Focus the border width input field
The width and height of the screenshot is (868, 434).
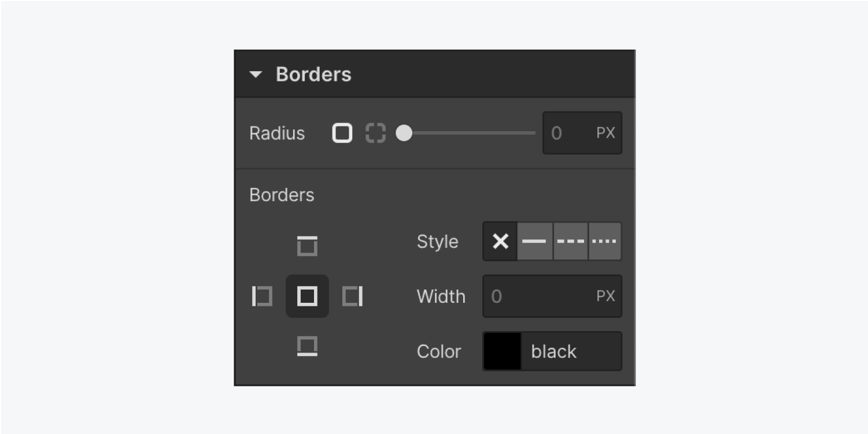tap(552, 296)
